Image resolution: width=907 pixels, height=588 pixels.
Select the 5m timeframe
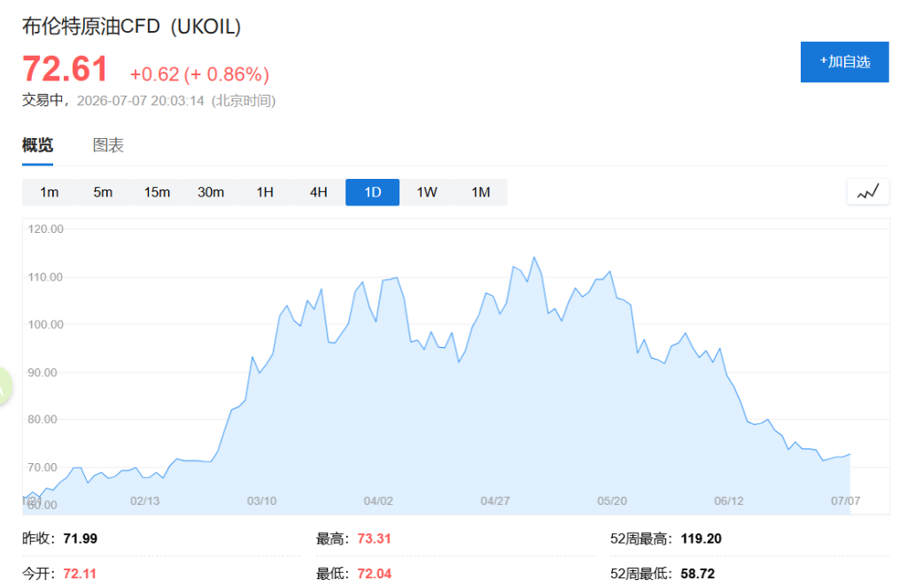click(103, 192)
